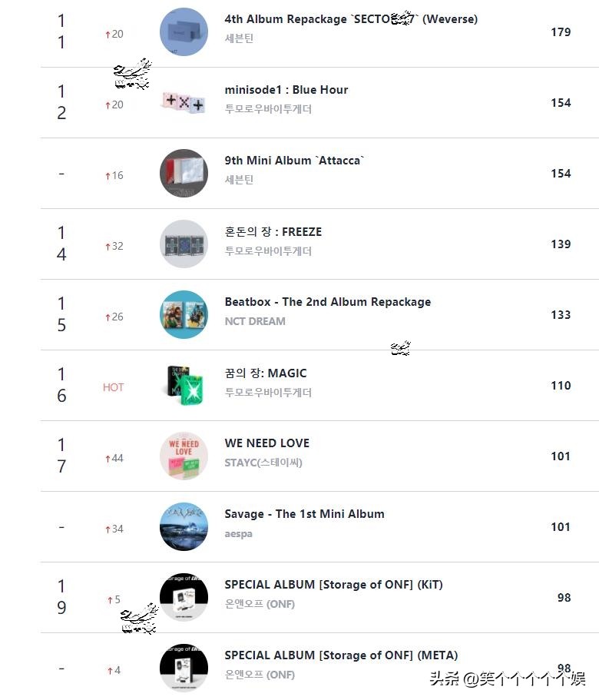
Task: Open the "minisode1 : Blue Hour" title link
Action: coord(286,90)
